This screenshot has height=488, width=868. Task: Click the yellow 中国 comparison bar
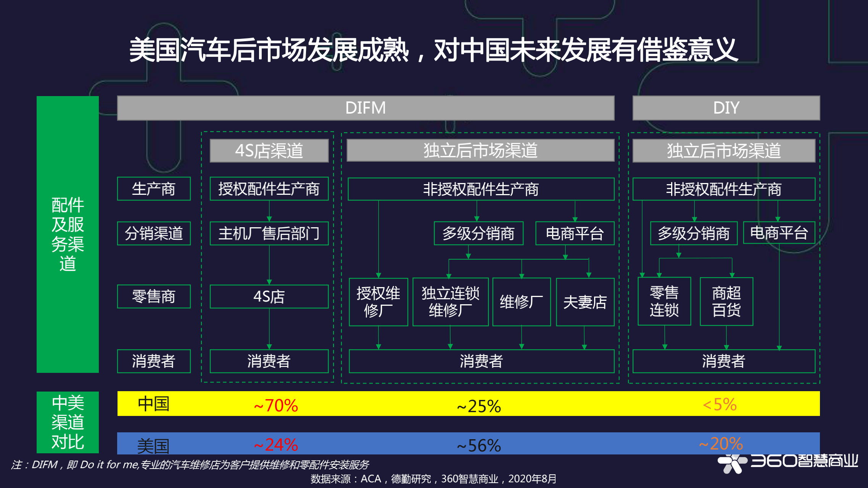pyautogui.click(x=382, y=403)
